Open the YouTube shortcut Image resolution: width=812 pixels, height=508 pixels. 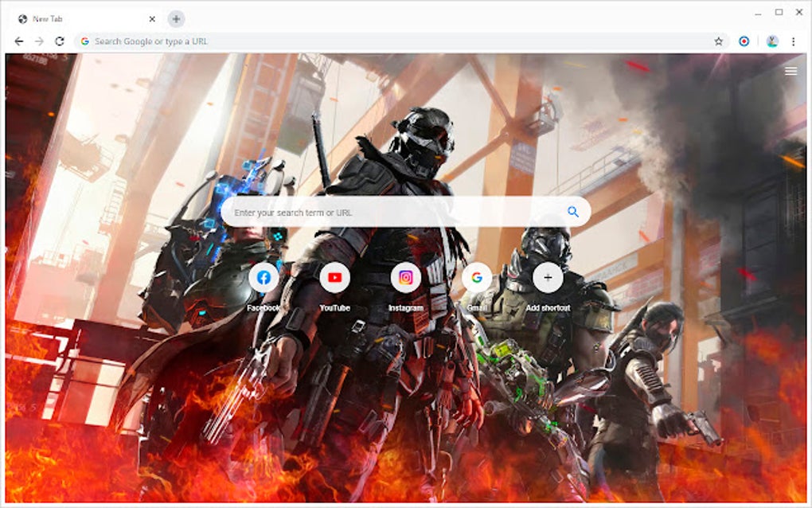pos(334,277)
